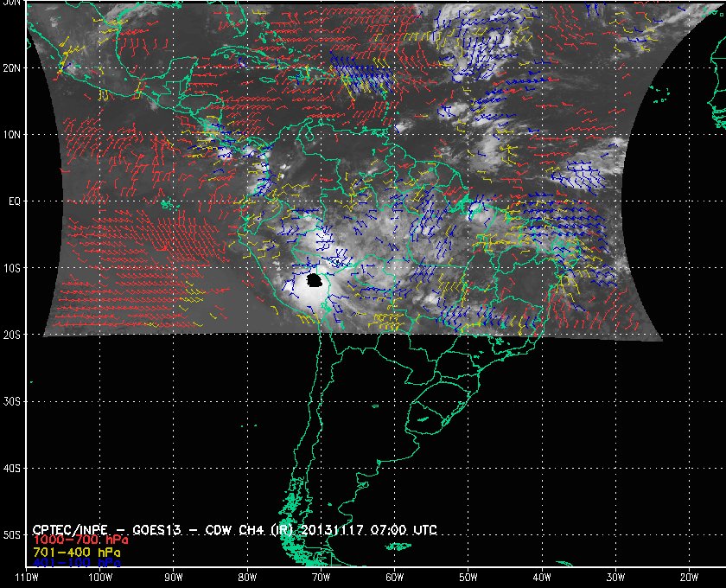Image resolution: width=726 pixels, height=588 pixels.
Task: Click the 100W longitude label
Action: click(100, 578)
